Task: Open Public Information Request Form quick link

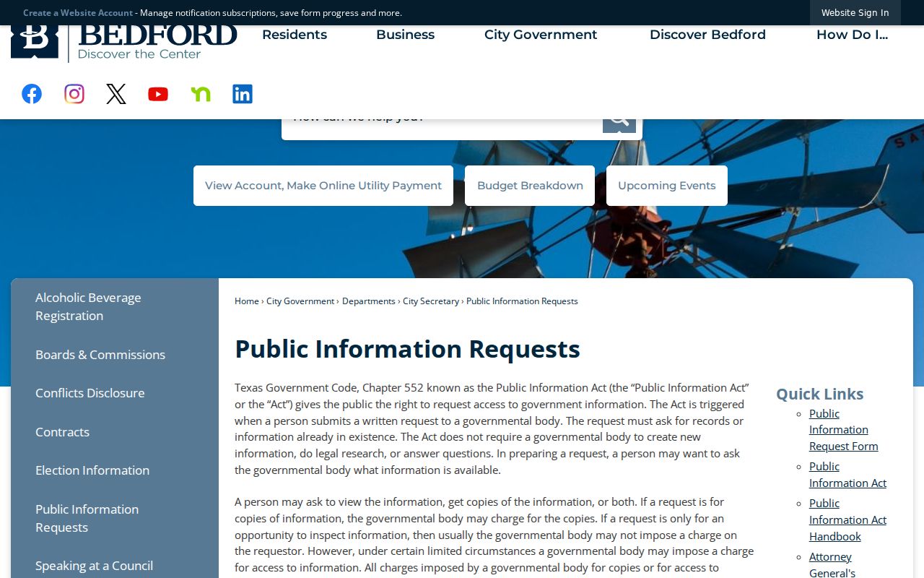Action: pyautogui.click(x=844, y=430)
